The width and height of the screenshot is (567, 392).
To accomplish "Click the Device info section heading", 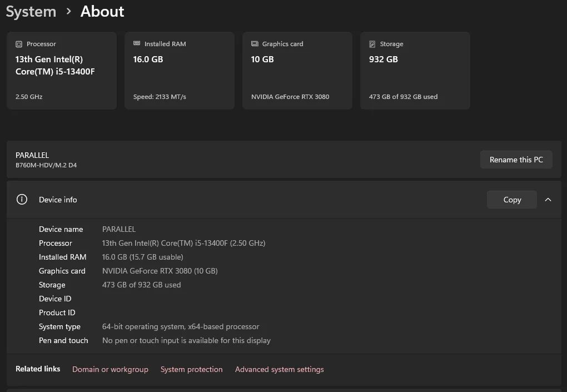I will [58, 200].
